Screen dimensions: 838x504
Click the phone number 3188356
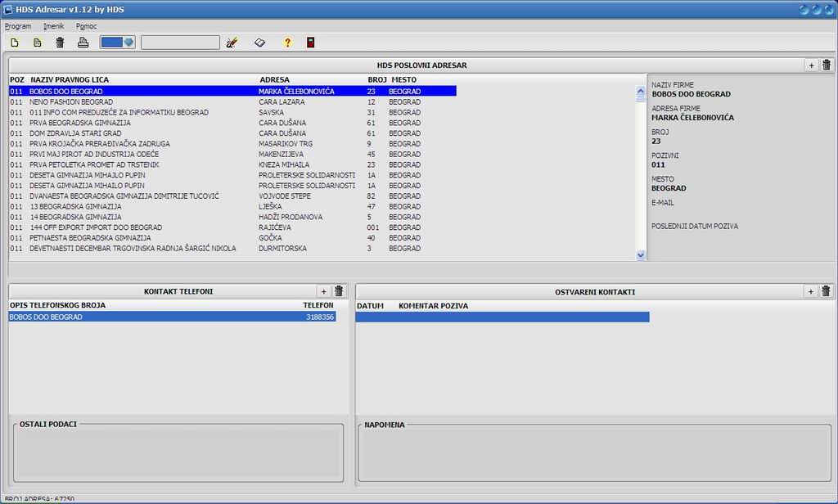click(320, 317)
